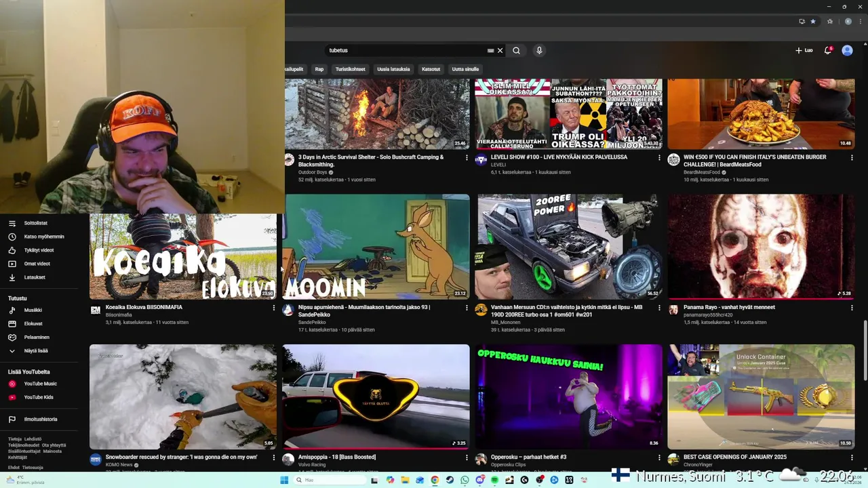Image resolution: width=868 pixels, height=488 pixels.
Task: Open options menu for Nipsu apumiehenä video
Action: coord(467,308)
